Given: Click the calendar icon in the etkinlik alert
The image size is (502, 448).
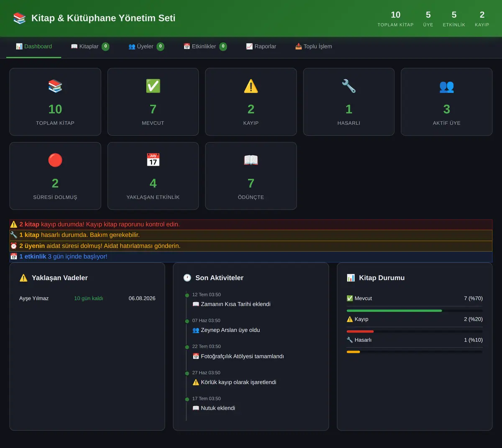Looking at the screenshot, I should click(14, 256).
